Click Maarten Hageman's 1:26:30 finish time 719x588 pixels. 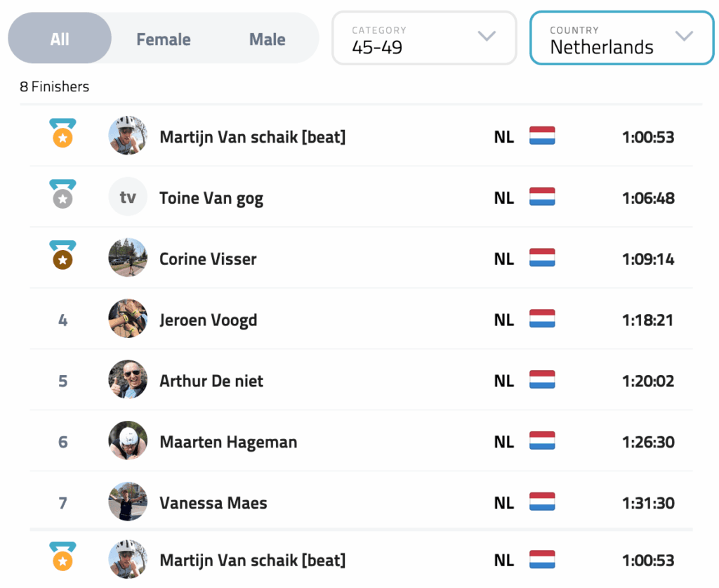[x=647, y=442]
